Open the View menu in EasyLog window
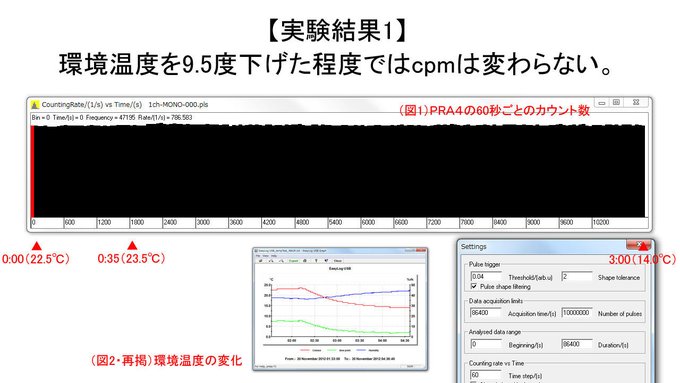The height and width of the screenshot is (383, 680). 265,256
